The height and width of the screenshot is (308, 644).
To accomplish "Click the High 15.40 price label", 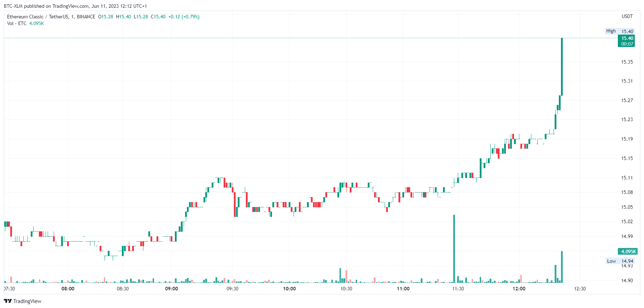I will pos(620,31).
